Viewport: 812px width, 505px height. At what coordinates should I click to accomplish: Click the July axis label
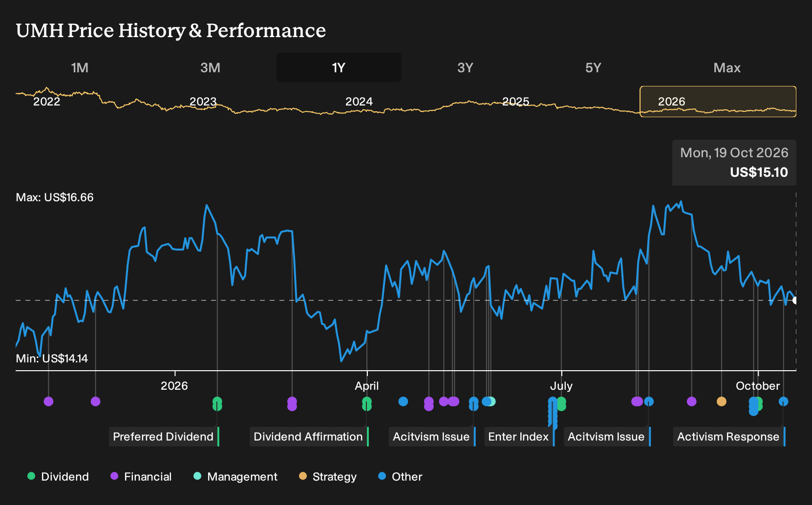pyautogui.click(x=561, y=386)
